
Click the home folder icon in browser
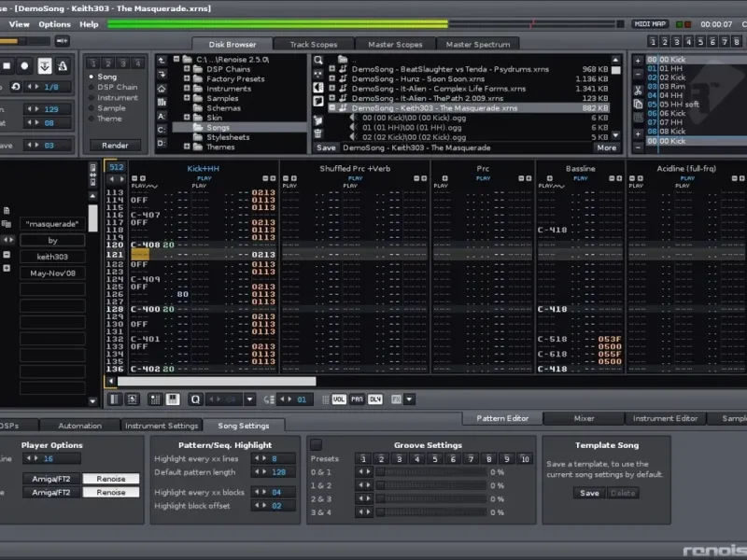tap(162, 88)
